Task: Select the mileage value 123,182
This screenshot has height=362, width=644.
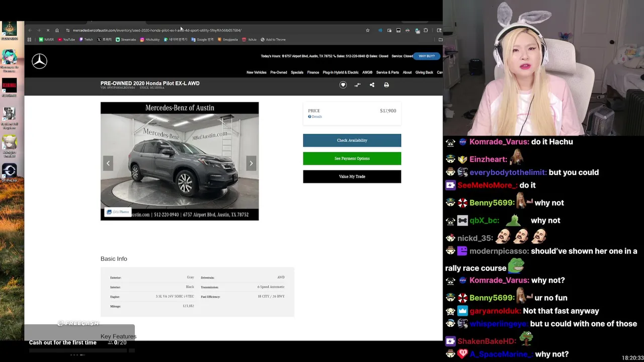Action: [188, 306]
